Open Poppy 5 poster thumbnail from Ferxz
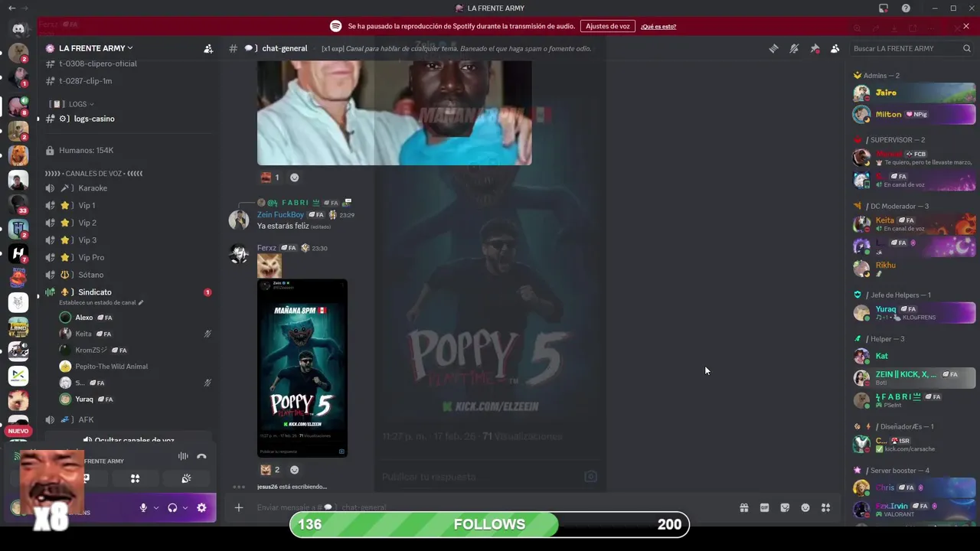980x551 pixels. click(x=302, y=368)
